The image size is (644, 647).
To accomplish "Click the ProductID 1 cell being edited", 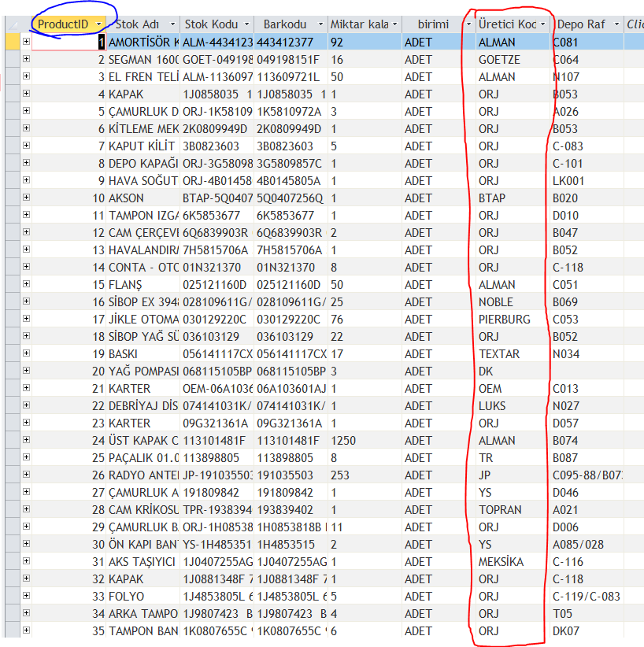I will pyautogui.click(x=68, y=42).
